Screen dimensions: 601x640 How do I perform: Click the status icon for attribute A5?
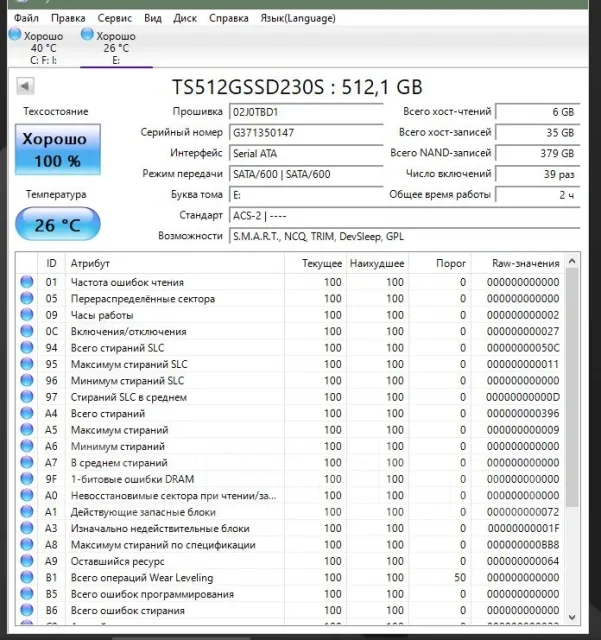27,430
